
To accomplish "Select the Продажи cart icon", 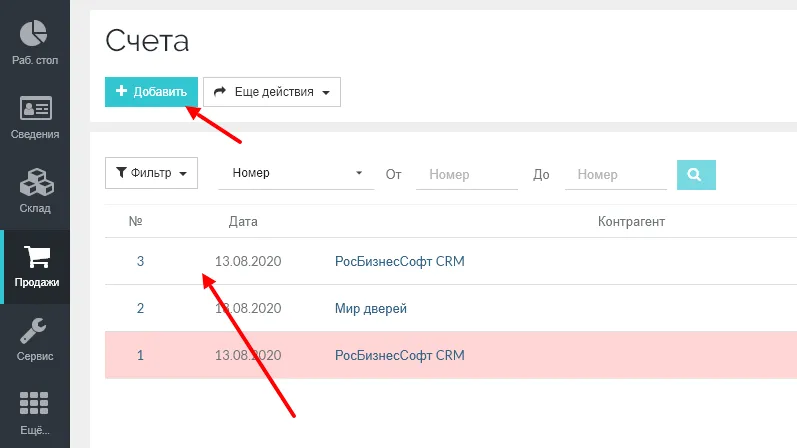I will click(x=36, y=258).
